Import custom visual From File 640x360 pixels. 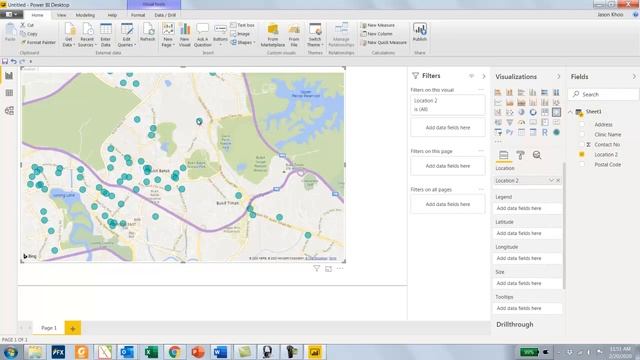coord(294,35)
